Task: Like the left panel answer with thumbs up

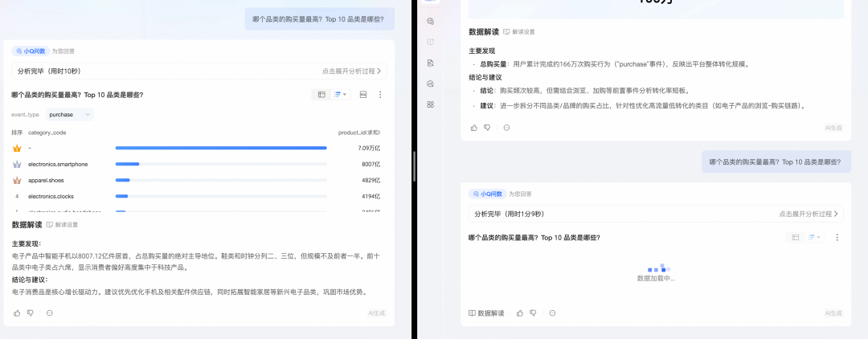Action: pos(17,313)
